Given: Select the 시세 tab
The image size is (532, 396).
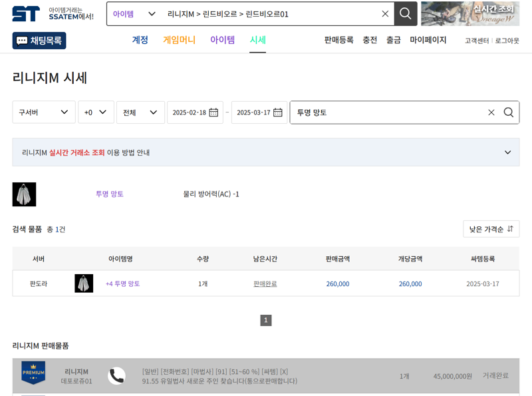Looking at the screenshot, I should [x=258, y=40].
